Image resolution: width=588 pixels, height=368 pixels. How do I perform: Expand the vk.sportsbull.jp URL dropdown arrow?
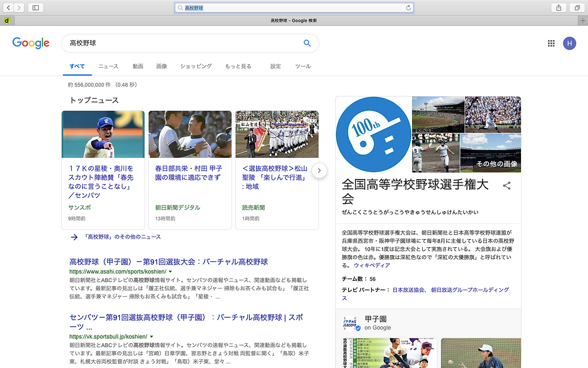pos(152,336)
